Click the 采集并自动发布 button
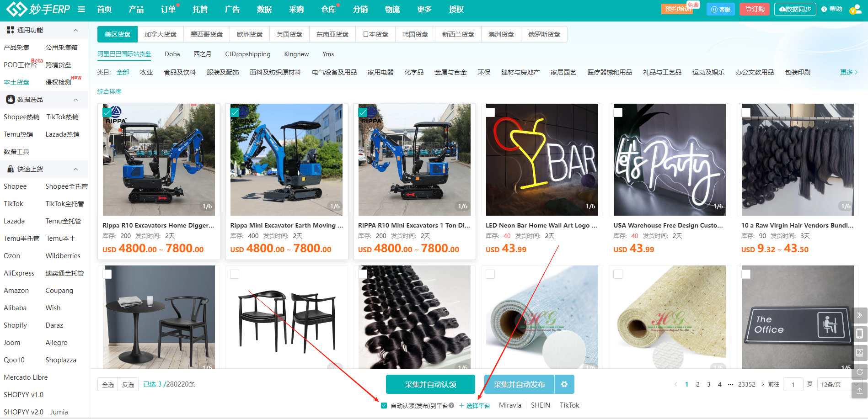 519,384
